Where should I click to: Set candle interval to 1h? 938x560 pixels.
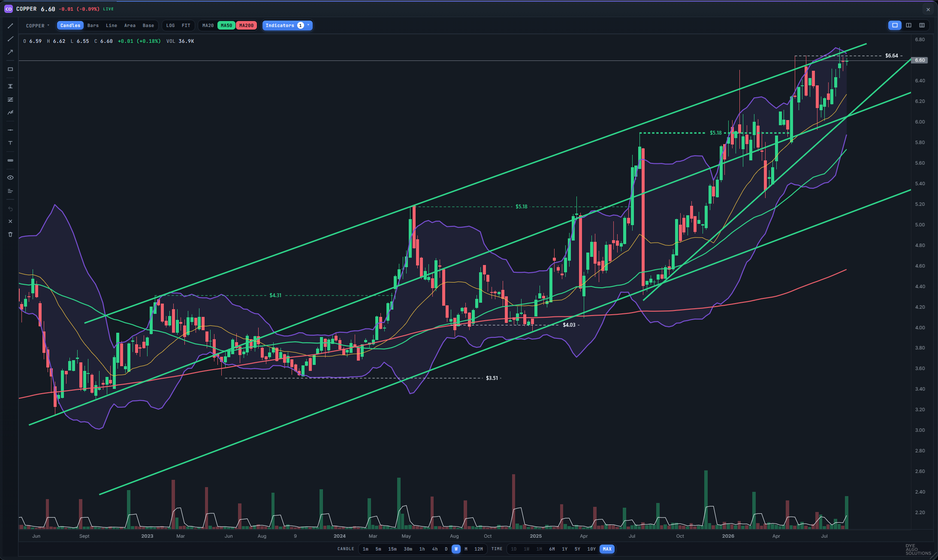pyautogui.click(x=422, y=549)
